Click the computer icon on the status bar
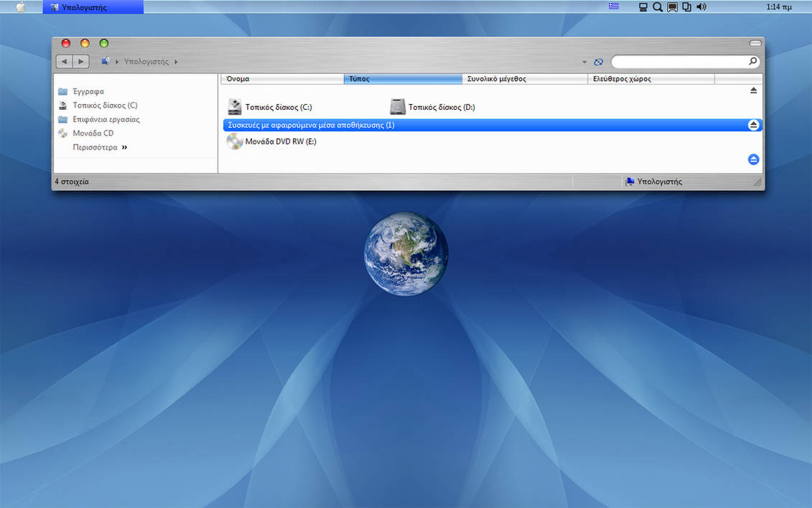Screen dimensions: 812x508 tap(630, 181)
